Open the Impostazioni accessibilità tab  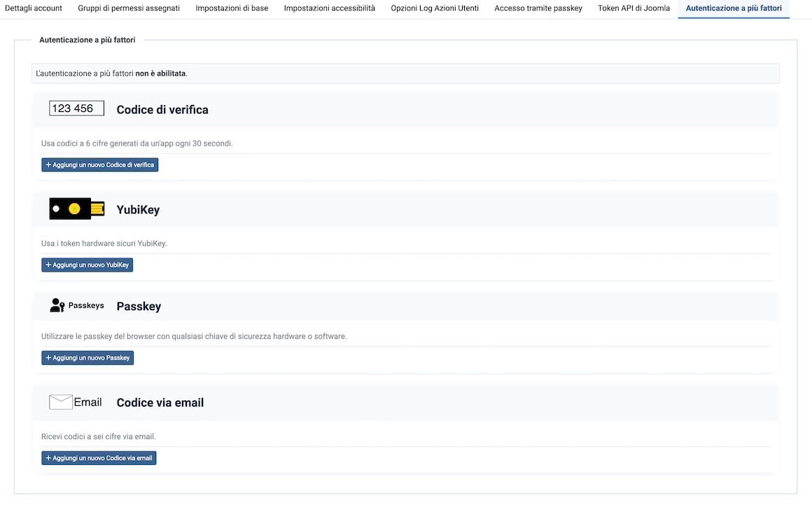pos(329,8)
